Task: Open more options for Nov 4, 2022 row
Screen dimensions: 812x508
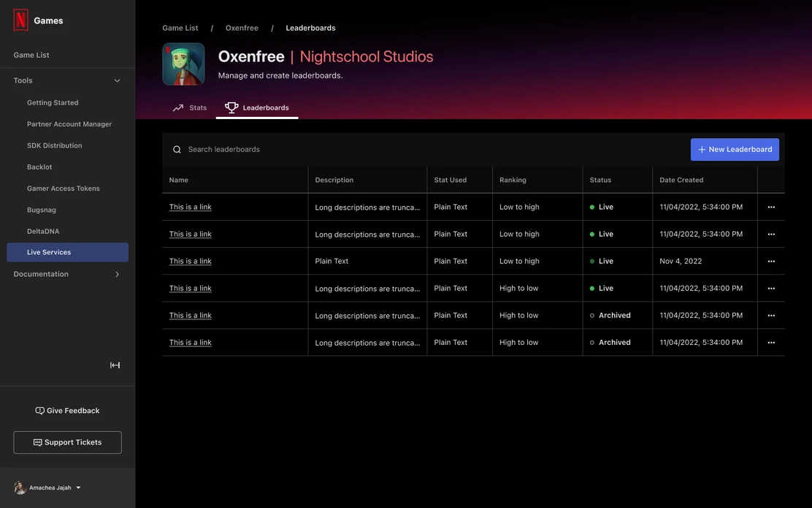Action: (771, 261)
